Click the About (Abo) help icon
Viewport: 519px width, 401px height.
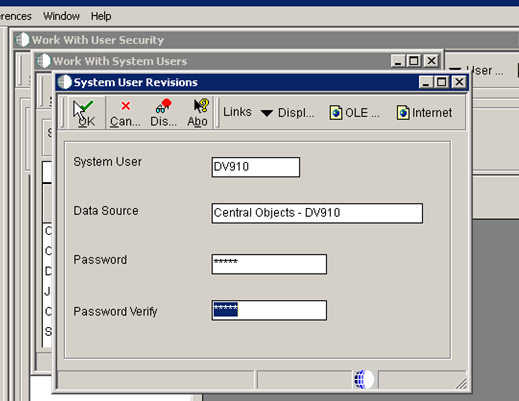click(x=198, y=113)
